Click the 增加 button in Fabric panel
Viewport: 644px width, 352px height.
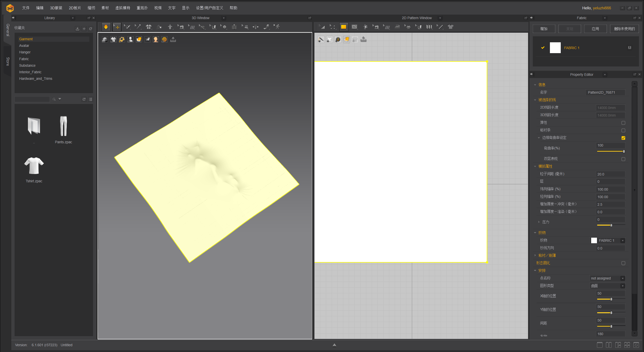click(544, 29)
